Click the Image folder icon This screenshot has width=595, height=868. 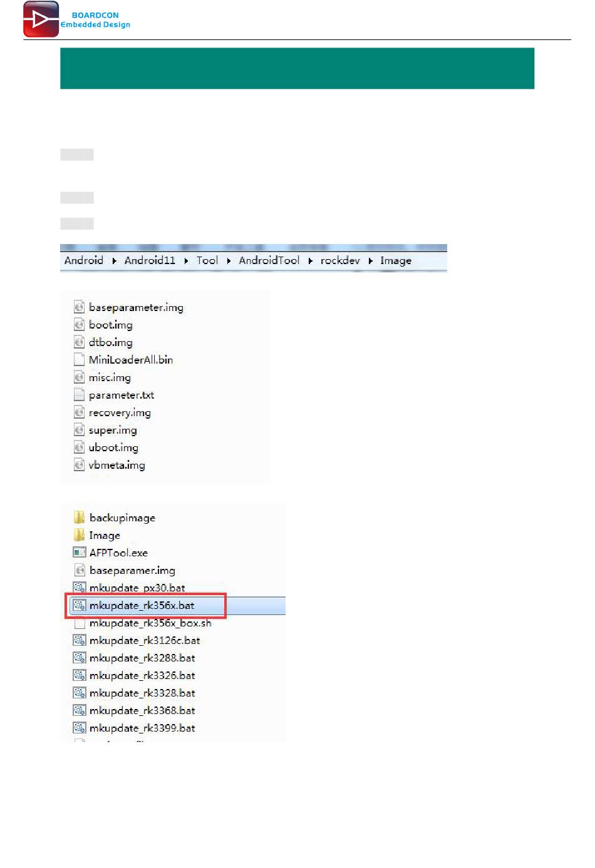[x=80, y=535]
